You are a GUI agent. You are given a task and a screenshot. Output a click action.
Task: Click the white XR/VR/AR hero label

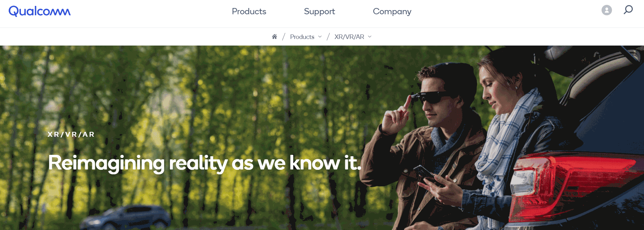pos(71,134)
